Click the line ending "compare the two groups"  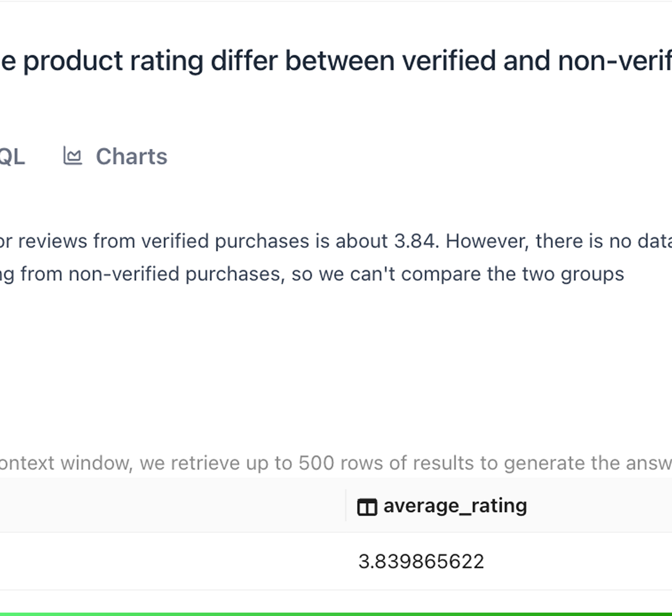click(312, 274)
